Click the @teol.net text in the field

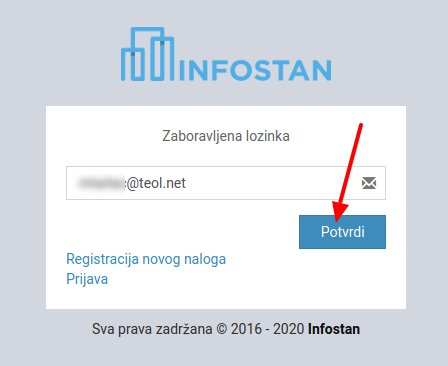coord(156,183)
